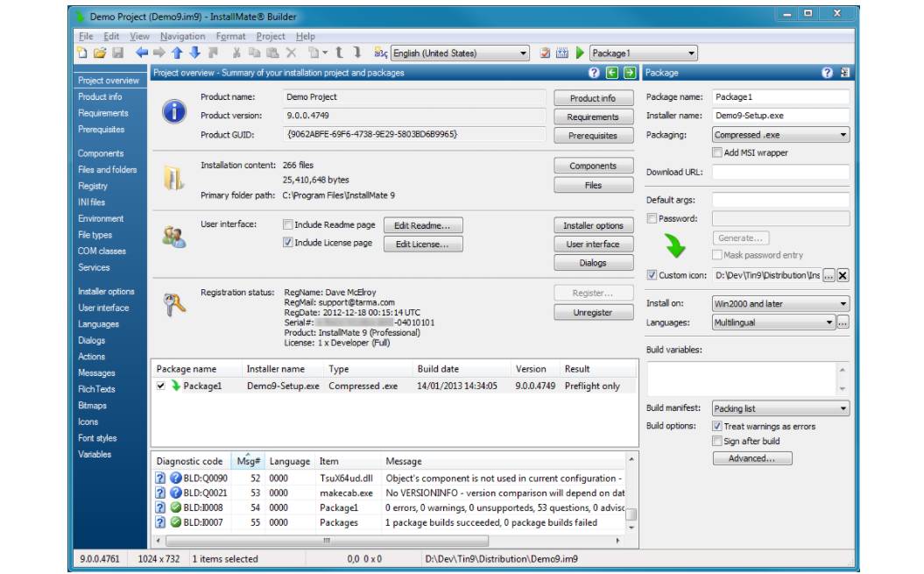The image size is (924, 574).
Task: Open the Navigation menu
Action: pyautogui.click(x=183, y=36)
